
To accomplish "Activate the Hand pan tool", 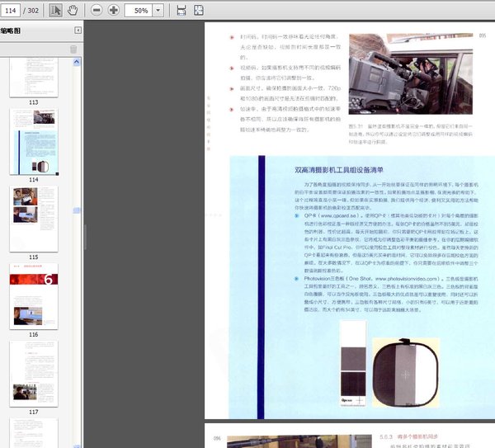I will coord(73,10).
